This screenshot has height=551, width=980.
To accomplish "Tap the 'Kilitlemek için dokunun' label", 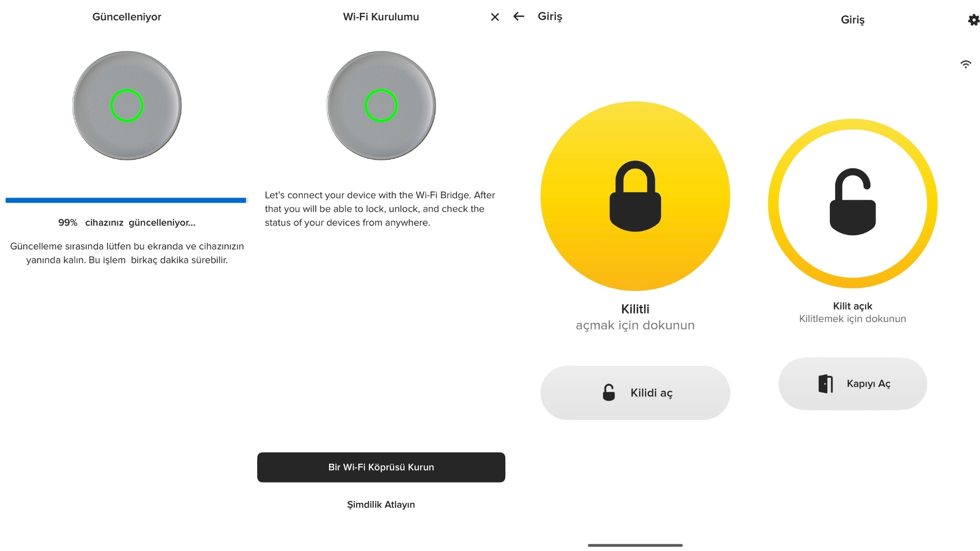I will 852,319.
